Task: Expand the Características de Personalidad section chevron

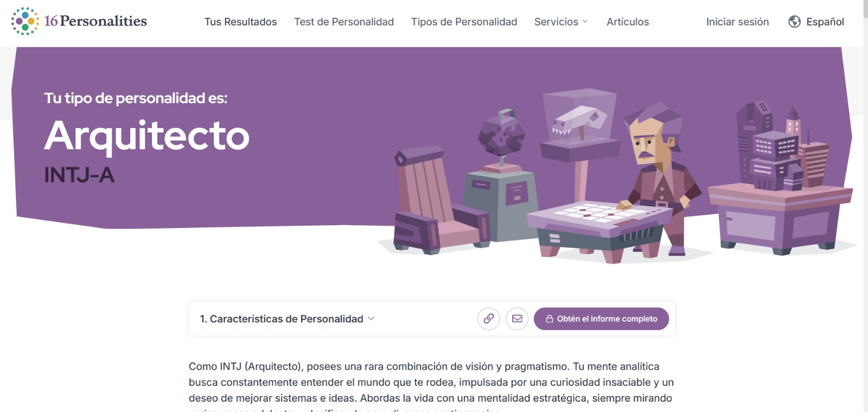Action: click(371, 319)
